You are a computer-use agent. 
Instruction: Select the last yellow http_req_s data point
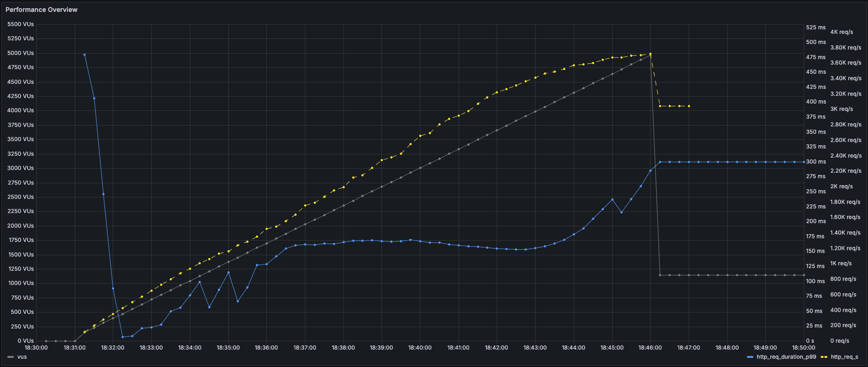coord(689,106)
